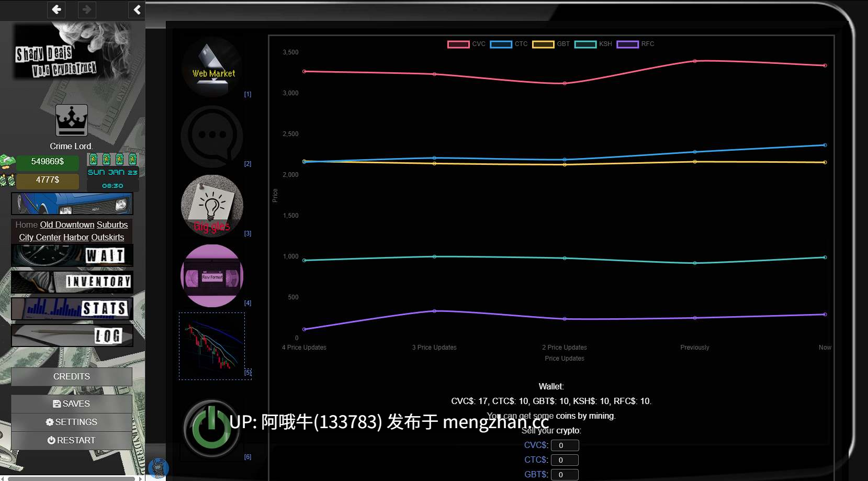Screen dimensions: 868x481
Task: Open the Raw Format VHS tape icon
Action: pyautogui.click(x=212, y=276)
